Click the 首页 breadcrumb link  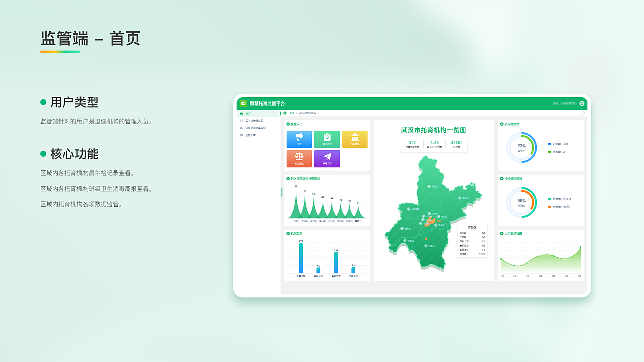[292, 113]
